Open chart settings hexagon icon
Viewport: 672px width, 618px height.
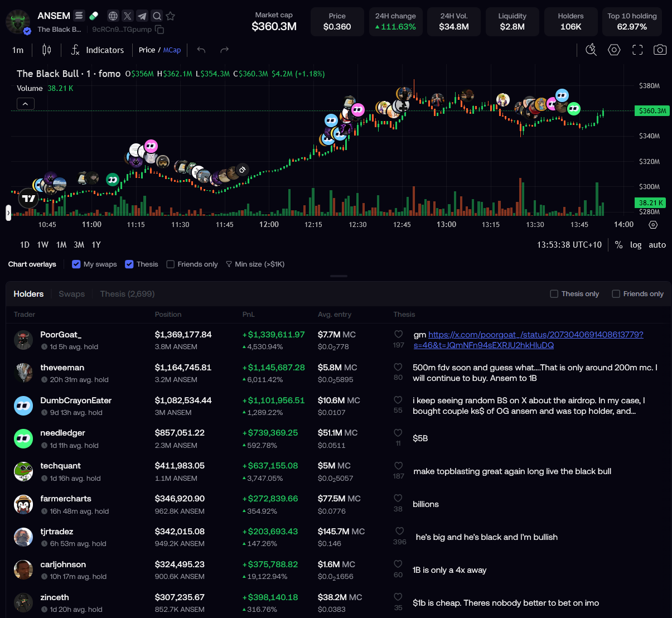[x=614, y=50]
